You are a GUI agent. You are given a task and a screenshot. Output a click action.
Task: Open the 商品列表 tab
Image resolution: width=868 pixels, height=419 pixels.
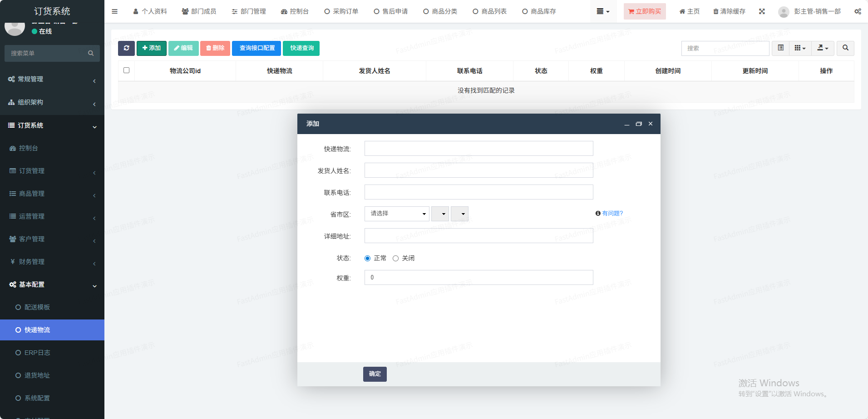point(489,11)
